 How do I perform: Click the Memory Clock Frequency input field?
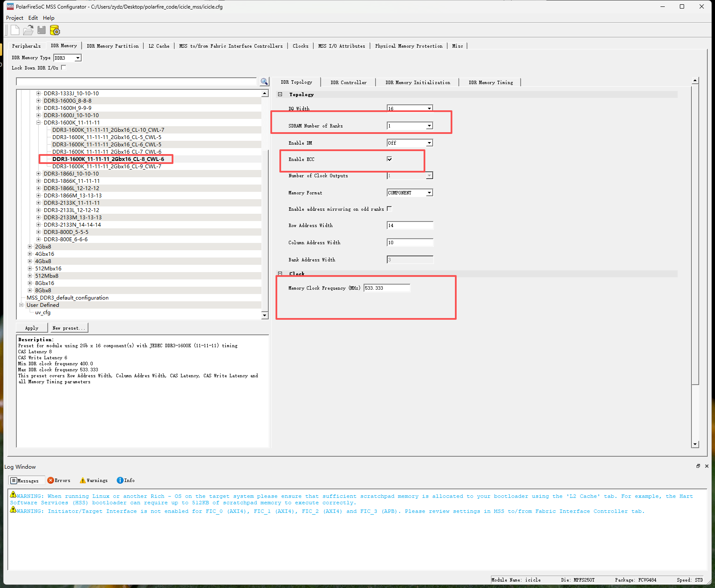387,288
